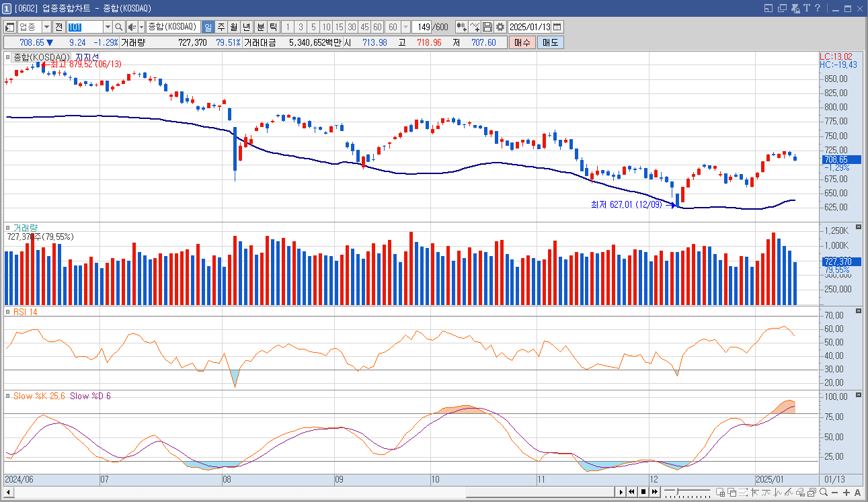Click the search magnifier next to code field
The image size is (868, 502).
[x=119, y=27]
